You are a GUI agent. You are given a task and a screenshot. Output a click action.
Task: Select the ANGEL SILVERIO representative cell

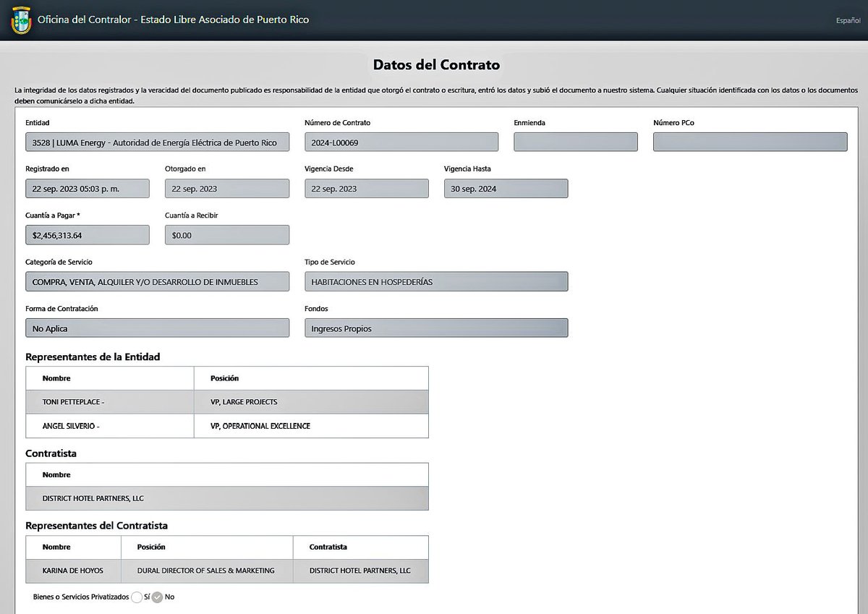(110, 426)
